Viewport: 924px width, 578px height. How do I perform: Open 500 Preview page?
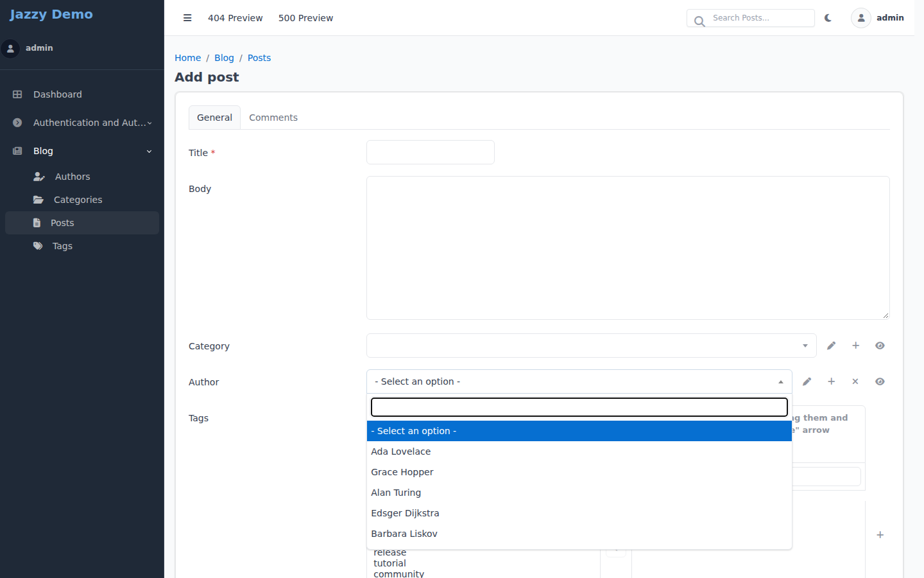click(x=305, y=18)
